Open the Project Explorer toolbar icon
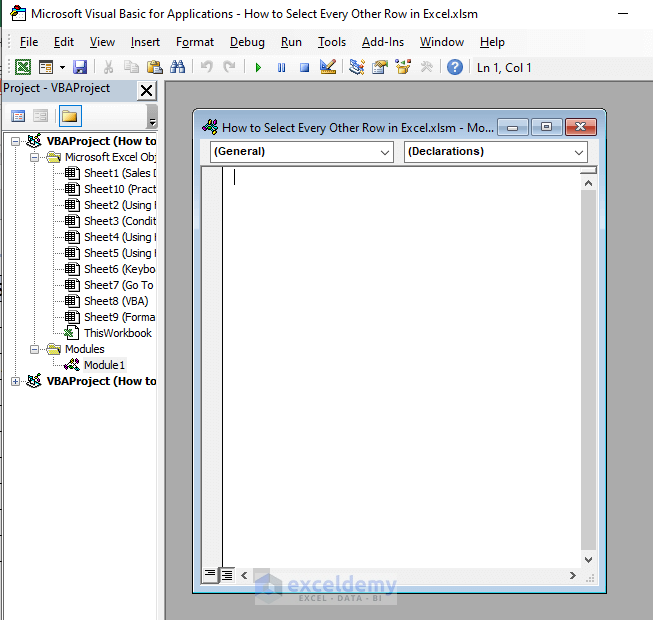The image size is (653, 620). pos(357,67)
